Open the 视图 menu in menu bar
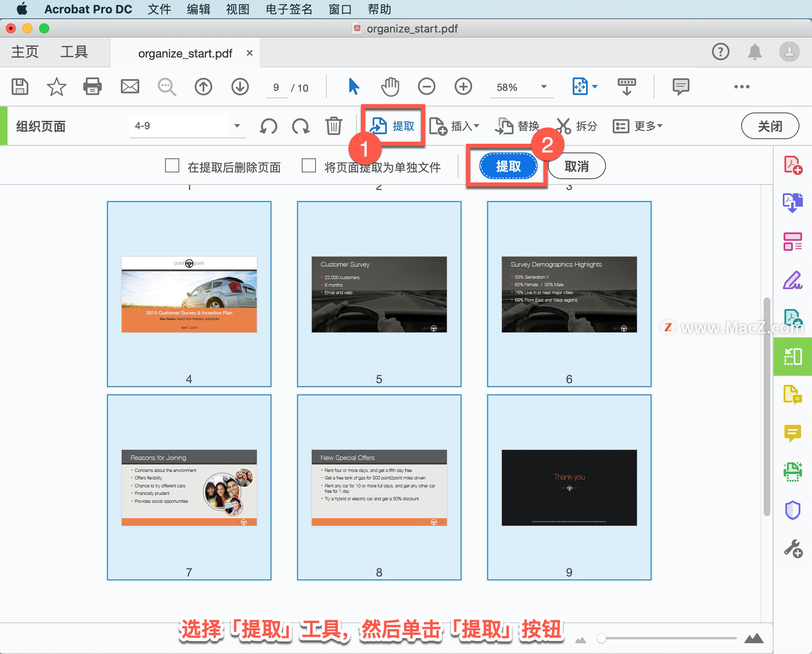812x654 pixels. pyautogui.click(x=237, y=9)
